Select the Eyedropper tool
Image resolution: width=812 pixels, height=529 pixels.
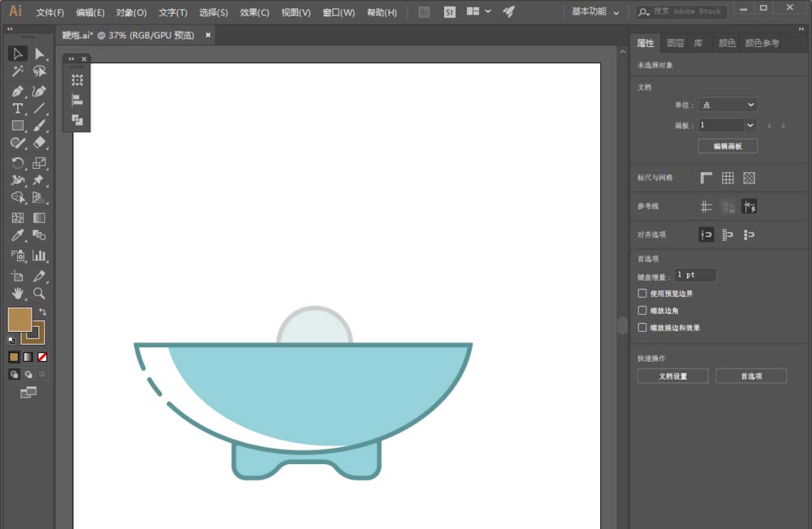(x=17, y=235)
